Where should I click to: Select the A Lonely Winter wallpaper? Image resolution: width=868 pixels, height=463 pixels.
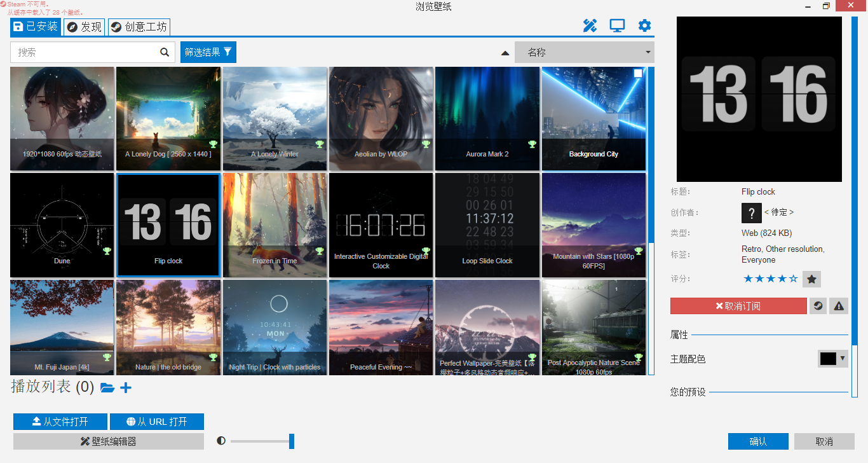275,118
